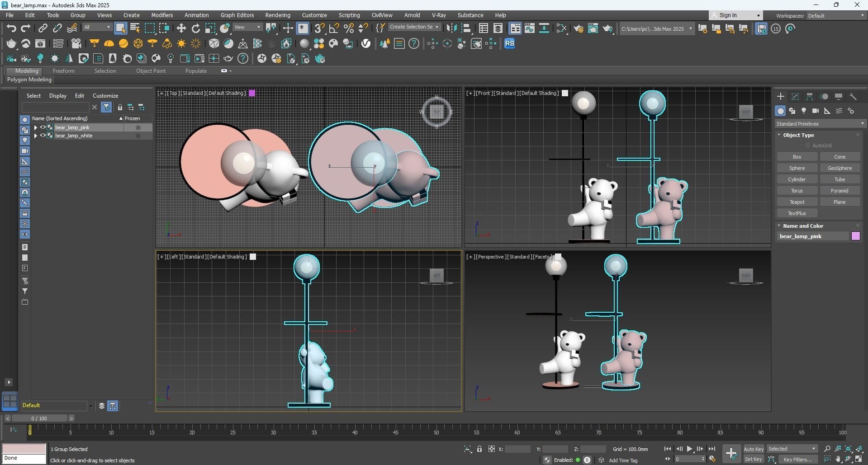
Task: Open the Graph Editors menu
Action: point(237,15)
